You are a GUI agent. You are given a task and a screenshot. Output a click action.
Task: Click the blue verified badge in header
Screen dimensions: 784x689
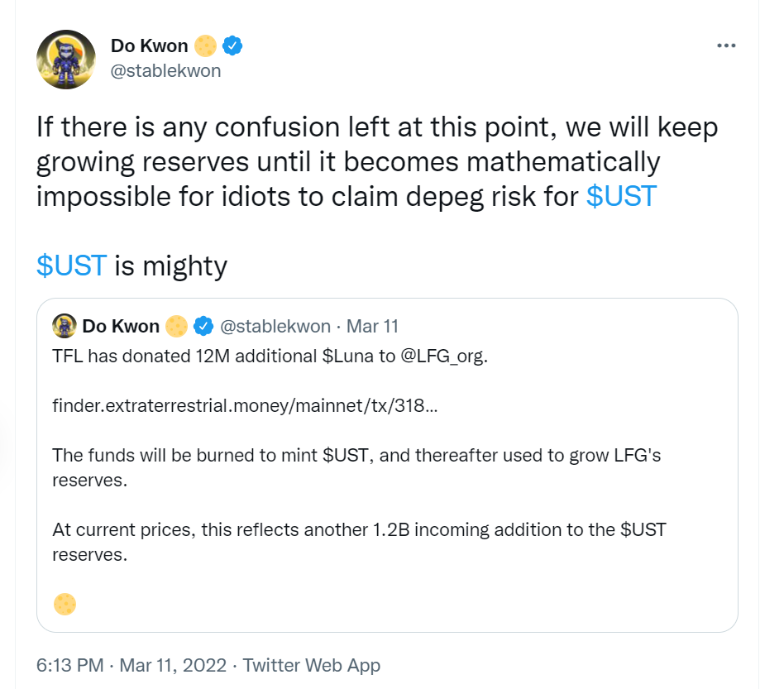tap(232, 46)
